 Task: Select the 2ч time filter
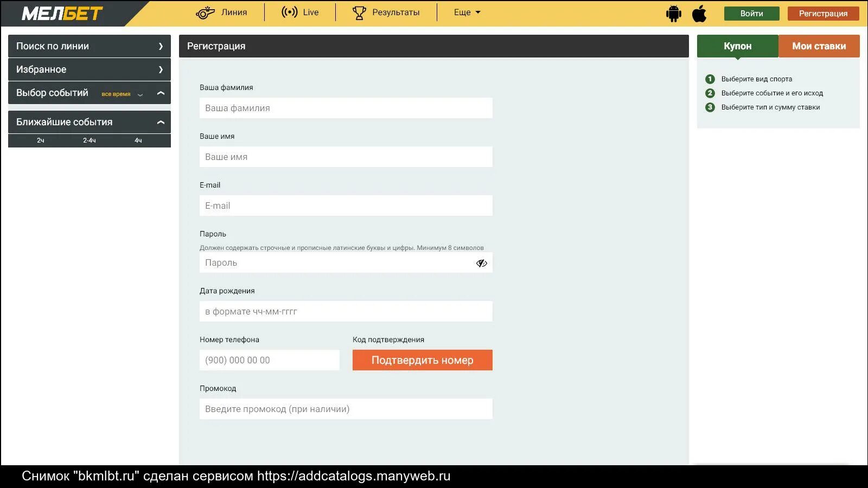[41, 140]
